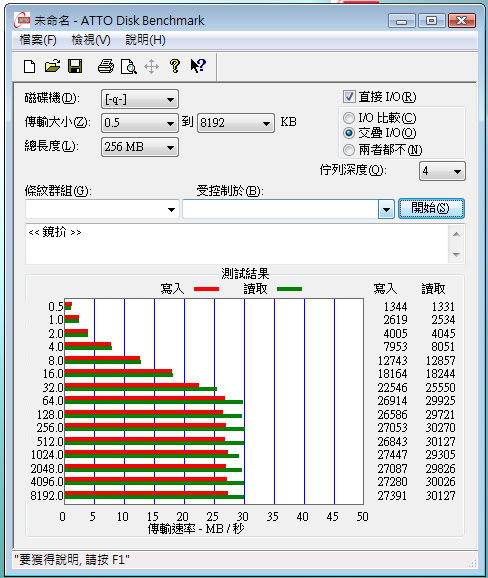Expand the 總長度 256 MB dropdown
The height and width of the screenshot is (578, 488).
point(140,147)
